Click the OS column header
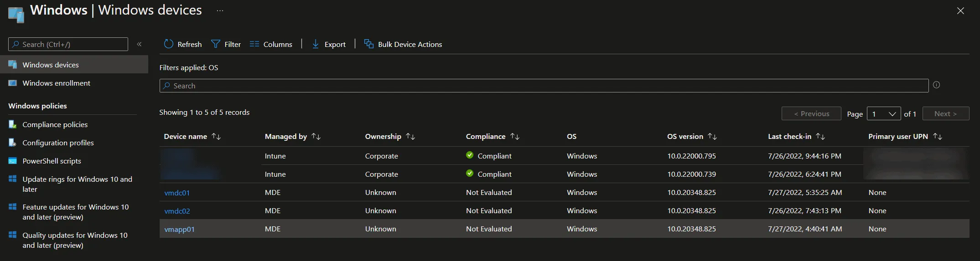This screenshot has width=980, height=261. pyautogui.click(x=571, y=137)
